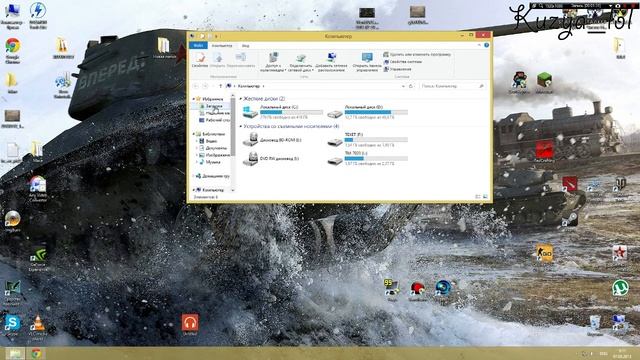This screenshot has width=640, height=360.
Task: Select the Minecraft grass block desktop icon
Action: coord(544,80)
